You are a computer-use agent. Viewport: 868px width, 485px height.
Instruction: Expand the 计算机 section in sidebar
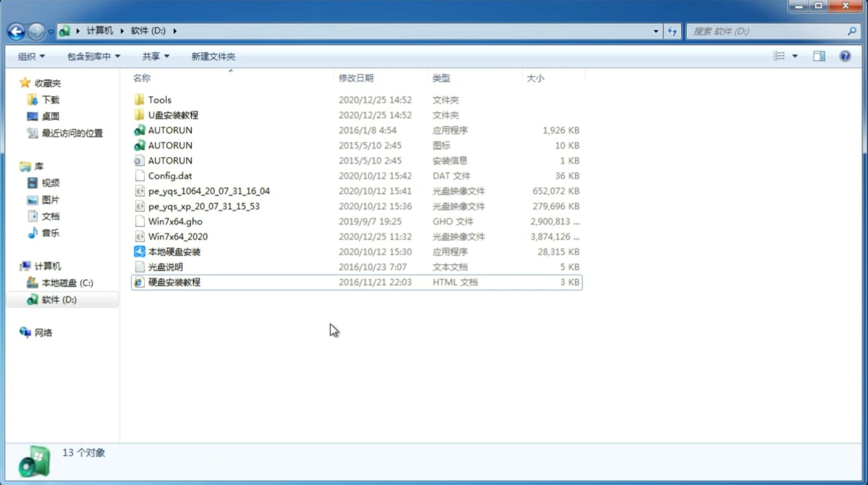(x=18, y=265)
